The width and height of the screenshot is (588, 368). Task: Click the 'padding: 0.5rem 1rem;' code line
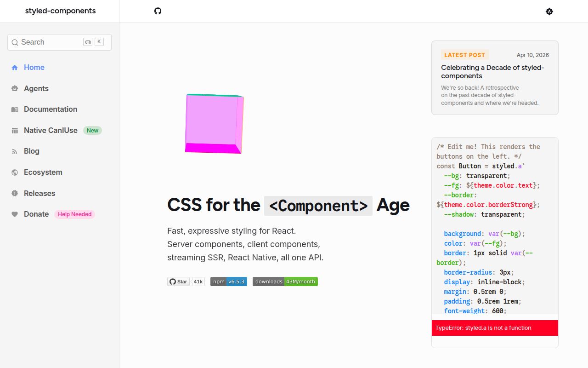[482, 301]
